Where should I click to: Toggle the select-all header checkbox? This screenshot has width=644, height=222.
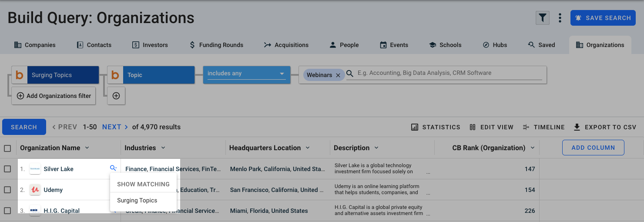(7, 148)
